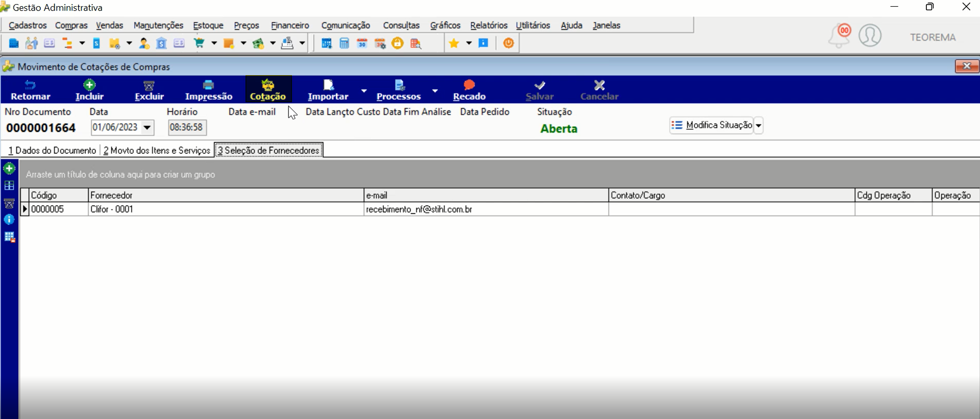Click the Incluir button
Viewport: 980px width, 419px height.
pyautogui.click(x=89, y=90)
